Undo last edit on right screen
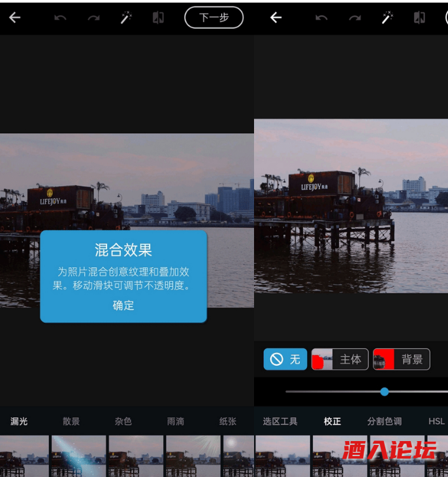The image size is (448, 477). click(x=321, y=18)
